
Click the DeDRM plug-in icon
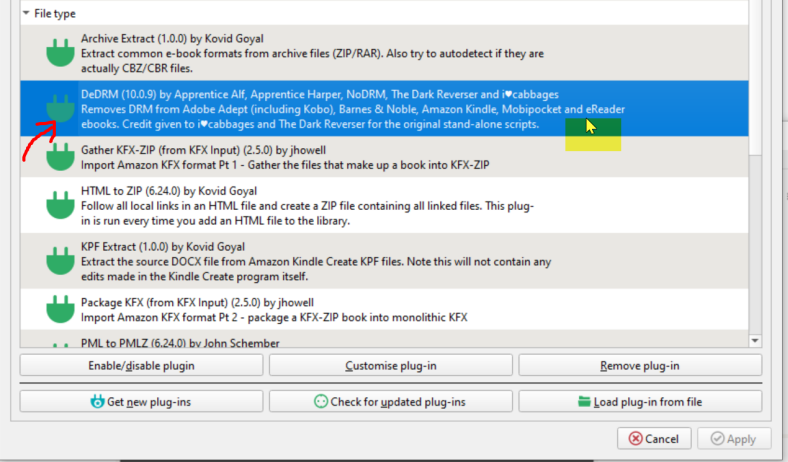[x=60, y=109]
